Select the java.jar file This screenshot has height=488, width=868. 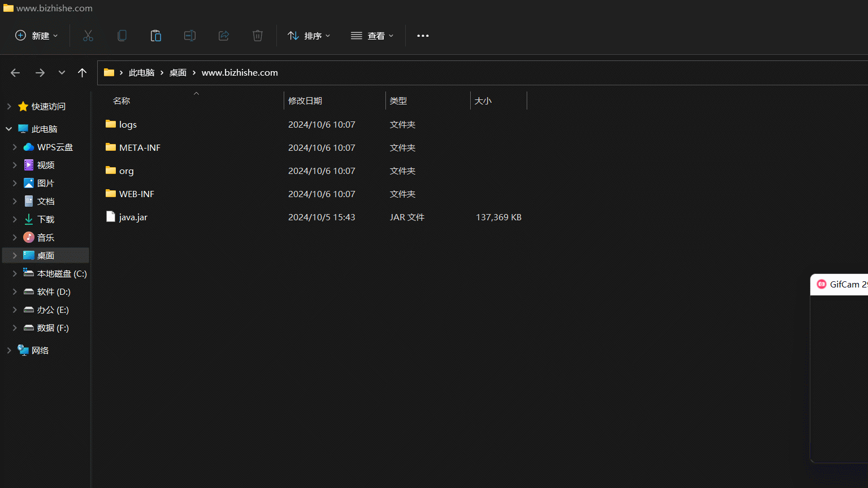[133, 217]
